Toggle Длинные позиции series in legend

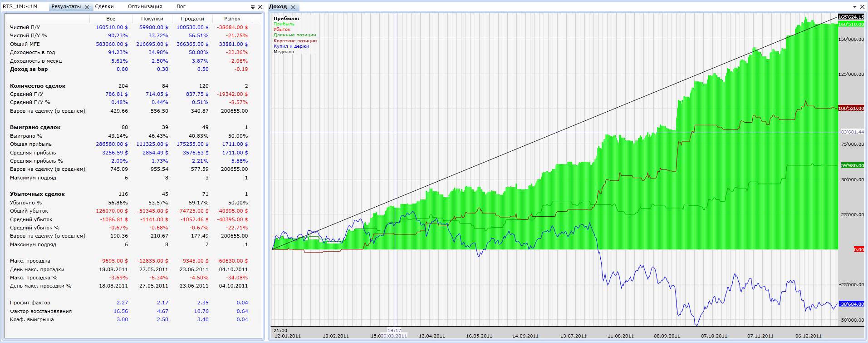(x=294, y=35)
